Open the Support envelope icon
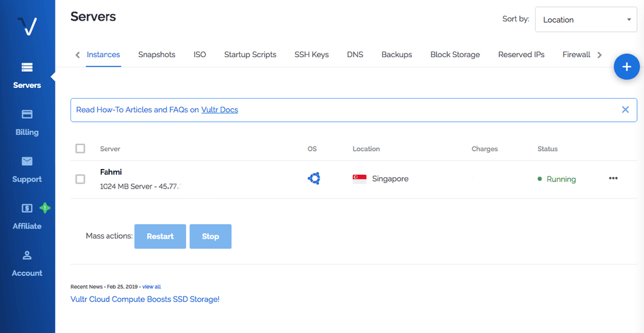 click(27, 161)
